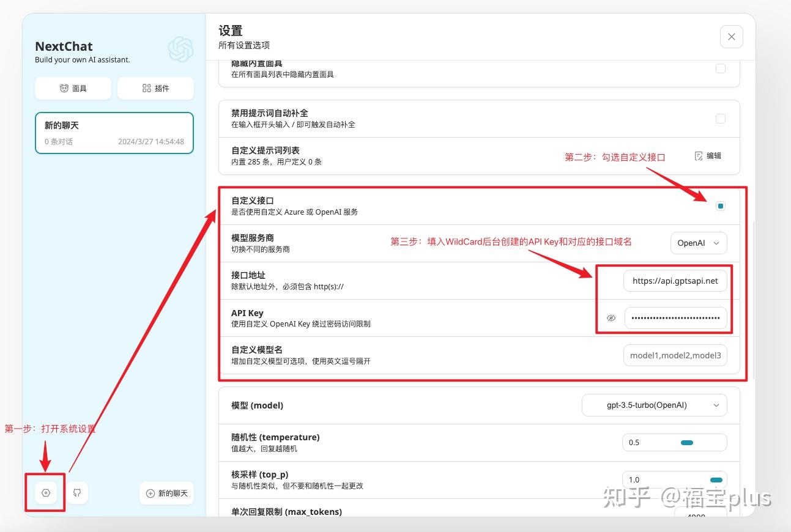Click the GitHub icon next to the settings gear
This screenshot has width=791, height=532.
[78, 492]
